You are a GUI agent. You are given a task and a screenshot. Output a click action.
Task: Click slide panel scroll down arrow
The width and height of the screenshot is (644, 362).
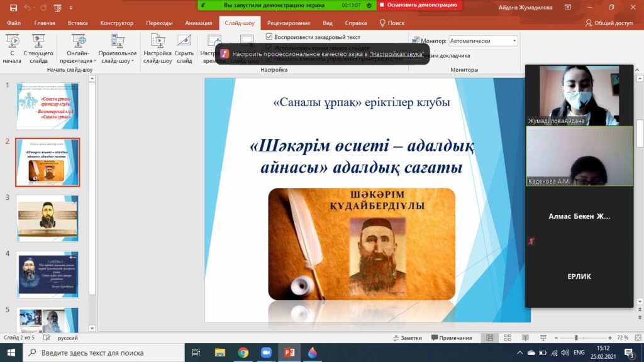click(92, 328)
